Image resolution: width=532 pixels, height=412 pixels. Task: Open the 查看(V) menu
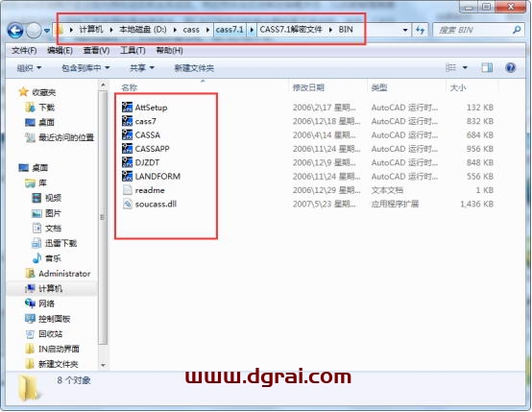pyautogui.click(x=96, y=51)
